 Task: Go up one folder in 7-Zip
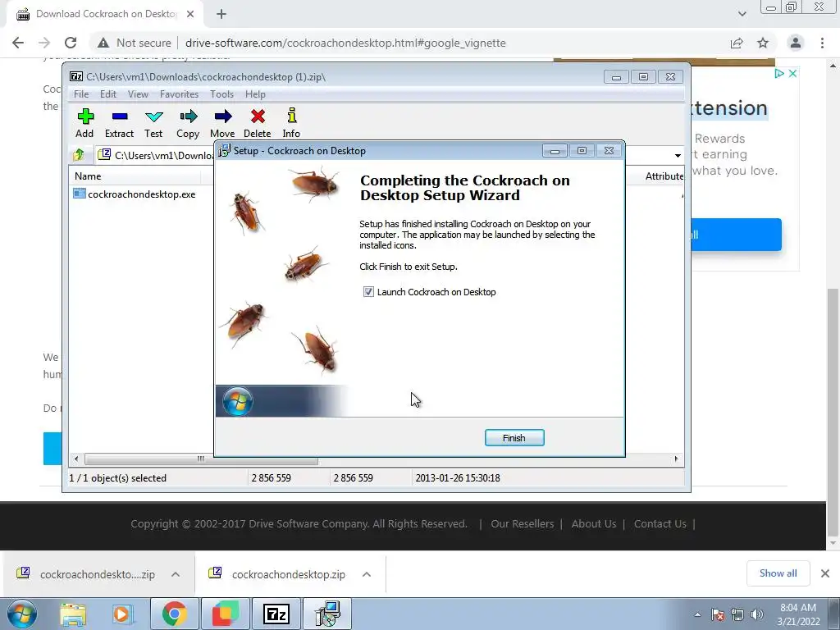(79, 155)
